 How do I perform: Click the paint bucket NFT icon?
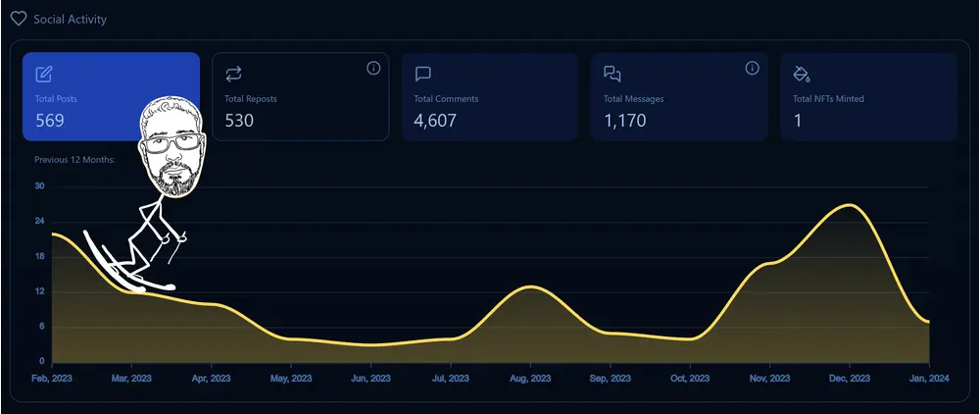802,74
